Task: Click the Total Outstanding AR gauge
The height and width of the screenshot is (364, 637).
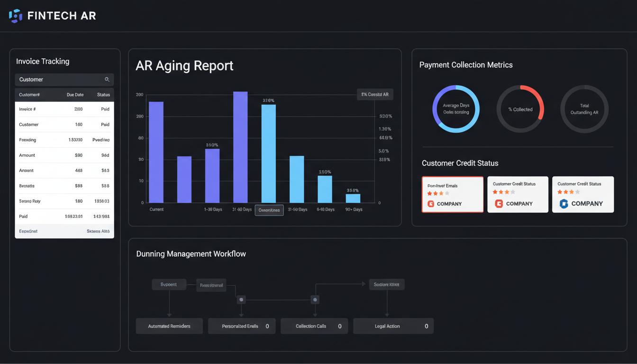Action: coord(584,109)
